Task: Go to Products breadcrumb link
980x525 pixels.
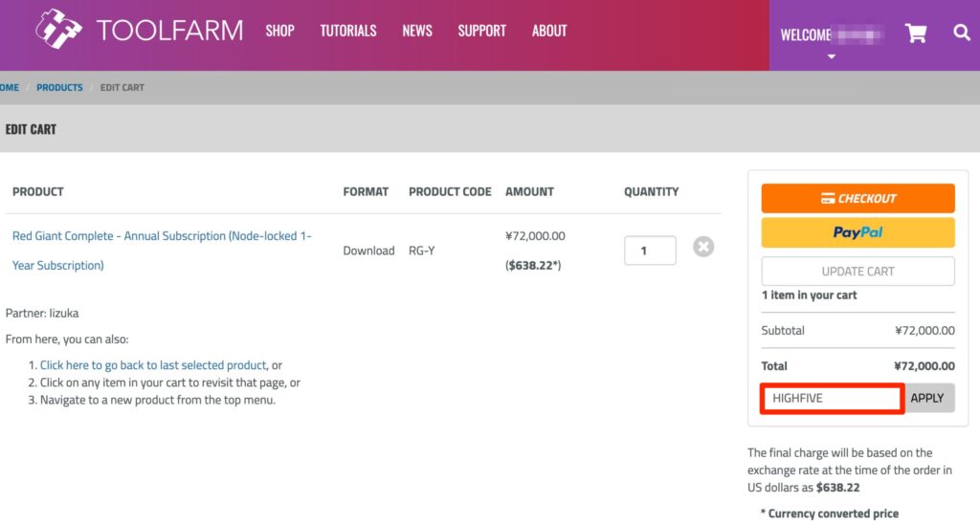Action: pyautogui.click(x=59, y=87)
